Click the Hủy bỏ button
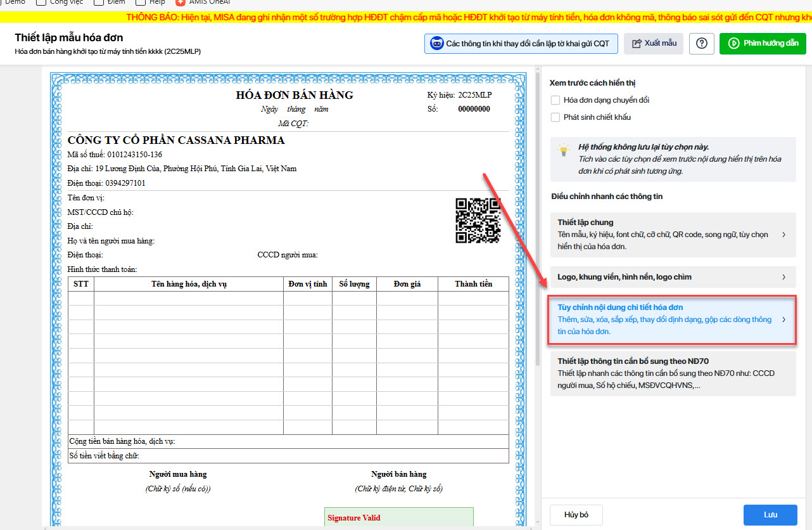Viewport: 812px width, 530px height. coord(576,514)
